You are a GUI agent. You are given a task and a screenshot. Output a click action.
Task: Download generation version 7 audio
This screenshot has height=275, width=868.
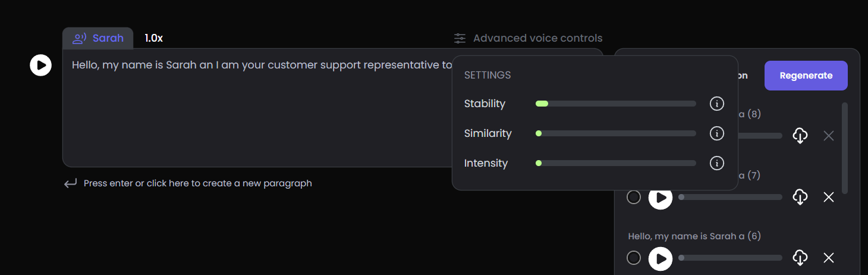tap(800, 197)
